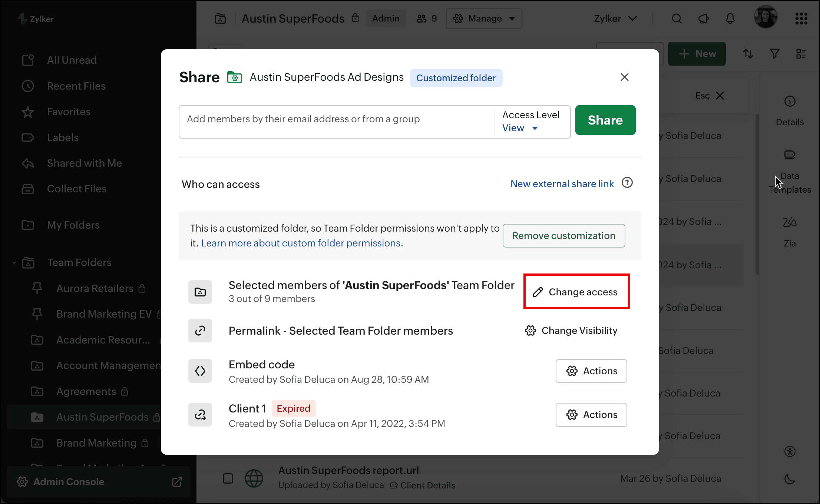Open New external share link
The image size is (820, 504).
coord(562,184)
